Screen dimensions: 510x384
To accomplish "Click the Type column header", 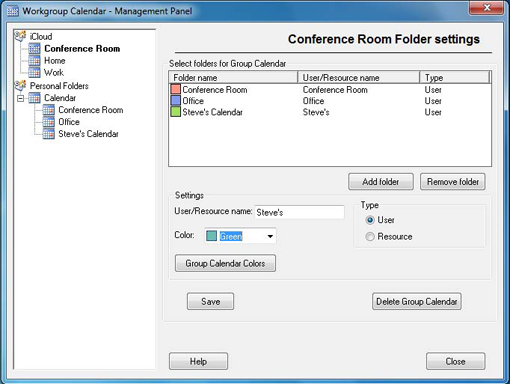I will point(455,77).
